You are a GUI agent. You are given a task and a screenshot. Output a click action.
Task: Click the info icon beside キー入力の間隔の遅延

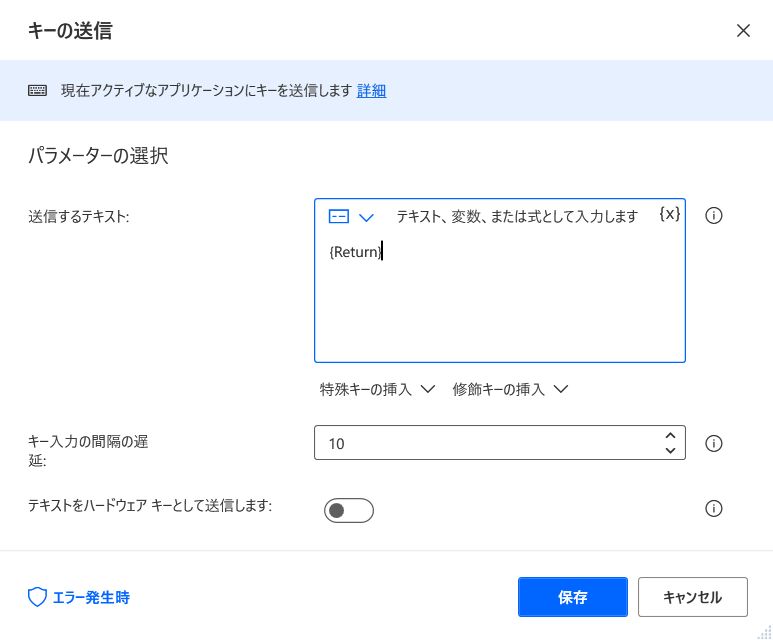[713, 443]
